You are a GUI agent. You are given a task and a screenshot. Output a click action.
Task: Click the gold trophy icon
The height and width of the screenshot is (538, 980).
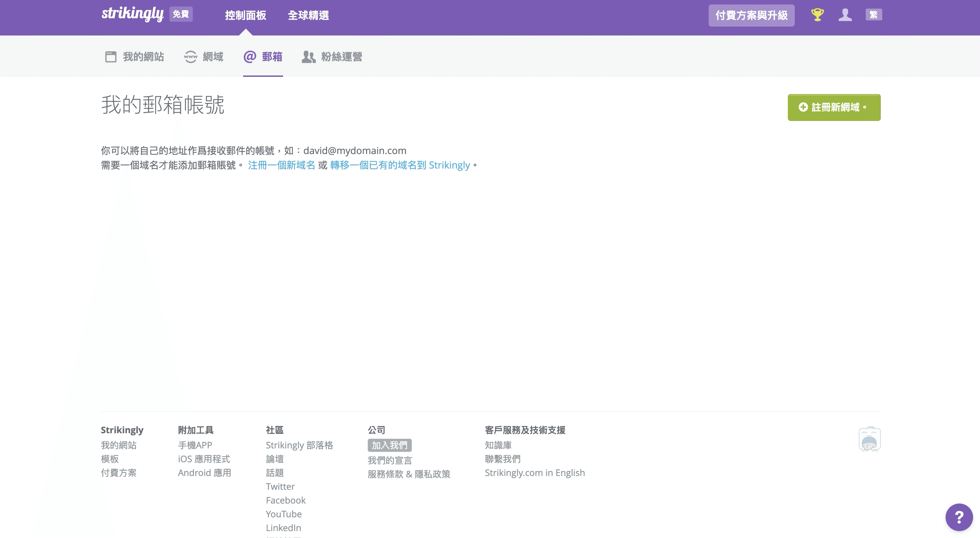(x=817, y=15)
